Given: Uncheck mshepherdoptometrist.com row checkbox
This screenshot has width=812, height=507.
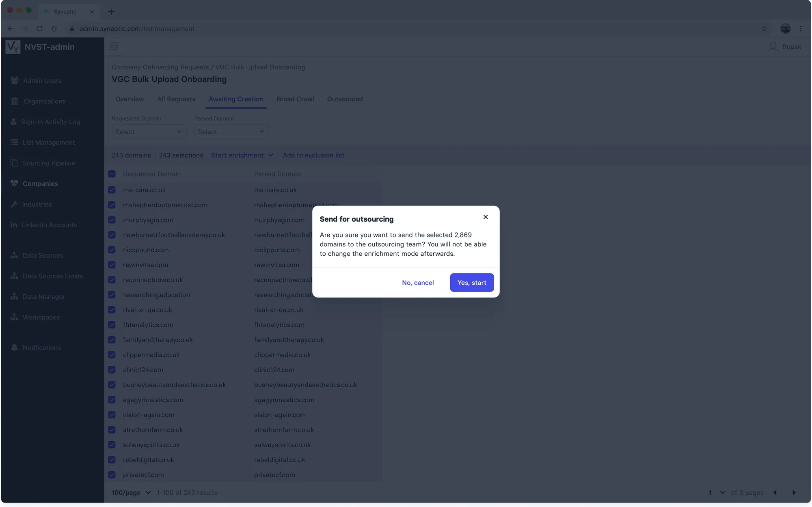Looking at the screenshot, I should (112, 205).
